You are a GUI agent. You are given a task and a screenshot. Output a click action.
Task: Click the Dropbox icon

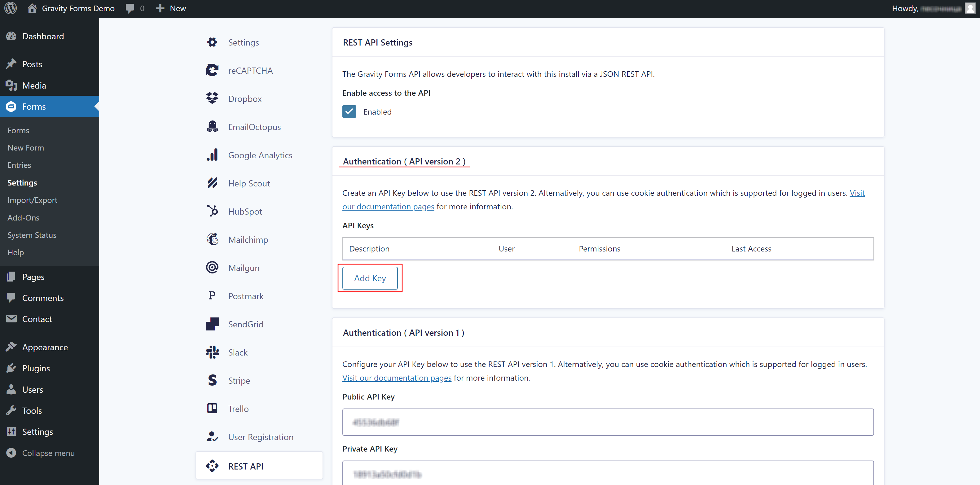212,98
